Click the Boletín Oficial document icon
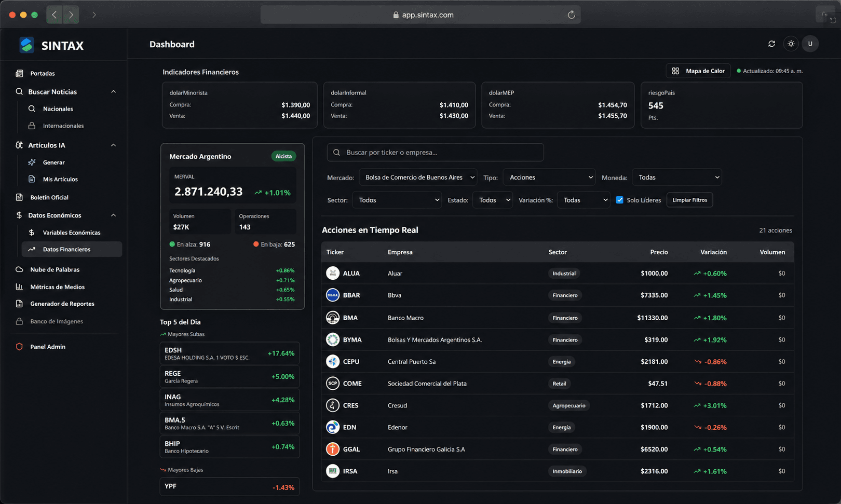Image resolution: width=841 pixels, height=504 pixels. (19, 197)
